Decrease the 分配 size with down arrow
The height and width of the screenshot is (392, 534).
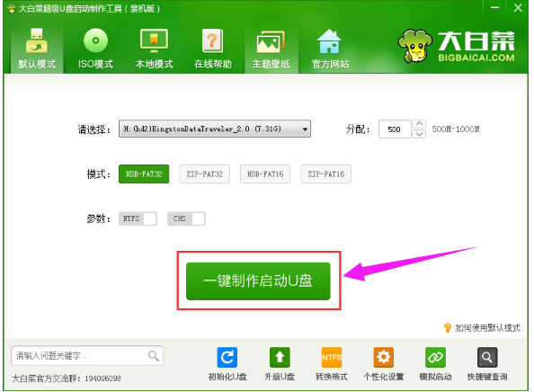tap(419, 134)
